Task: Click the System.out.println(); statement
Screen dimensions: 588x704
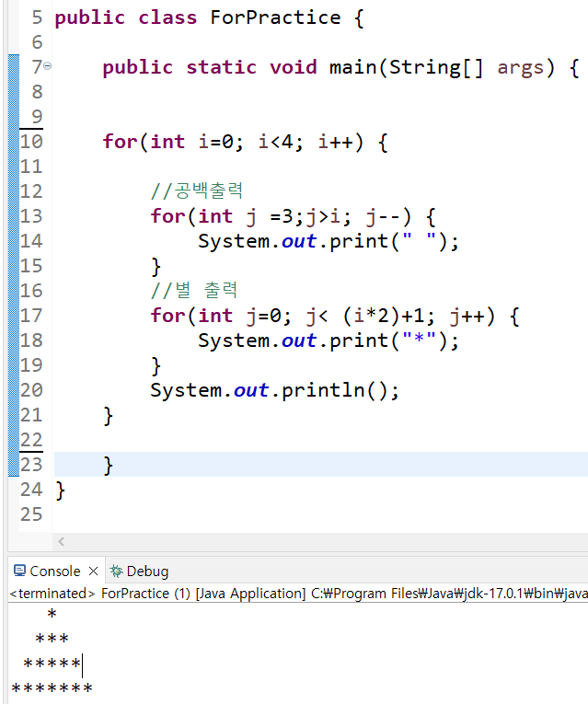Action: pos(274,390)
